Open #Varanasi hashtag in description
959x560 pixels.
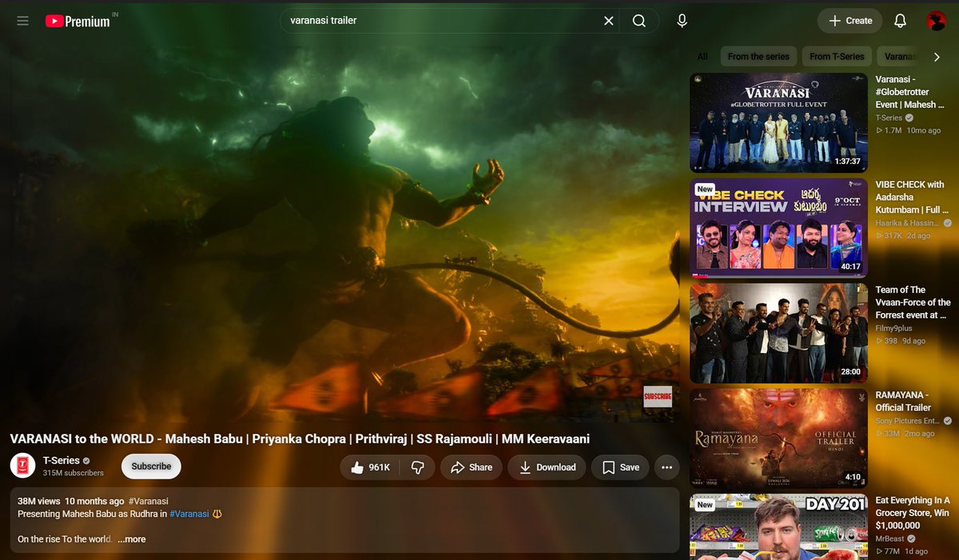pyautogui.click(x=189, y=514)
